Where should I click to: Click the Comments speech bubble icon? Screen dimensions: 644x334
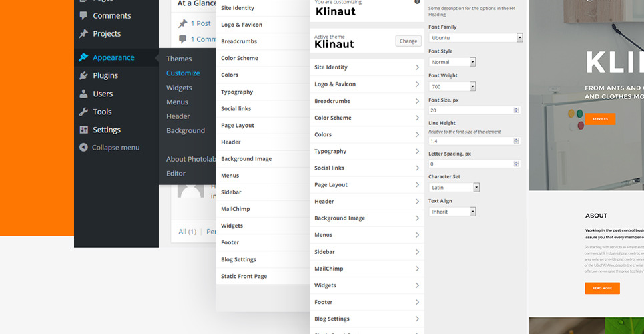83,15
